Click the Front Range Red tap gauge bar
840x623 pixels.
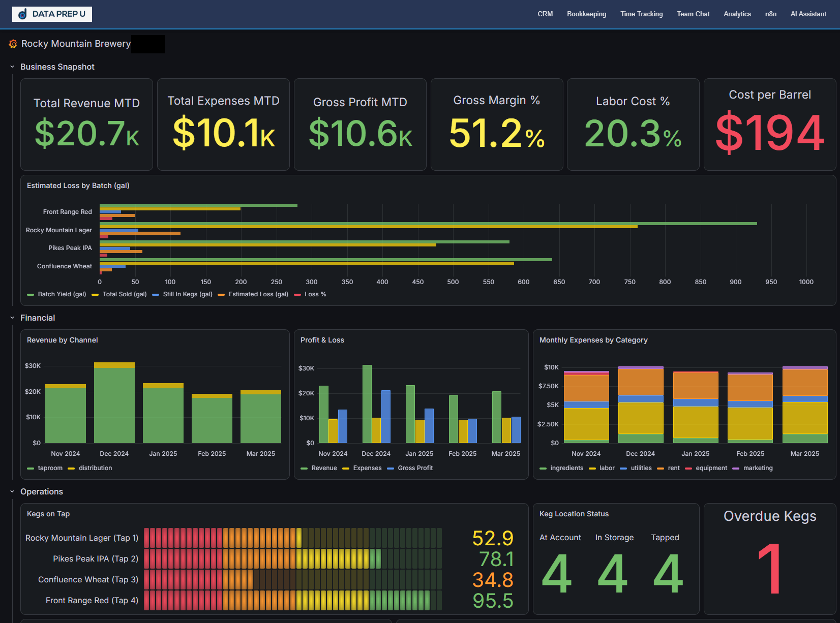(293, 601)
